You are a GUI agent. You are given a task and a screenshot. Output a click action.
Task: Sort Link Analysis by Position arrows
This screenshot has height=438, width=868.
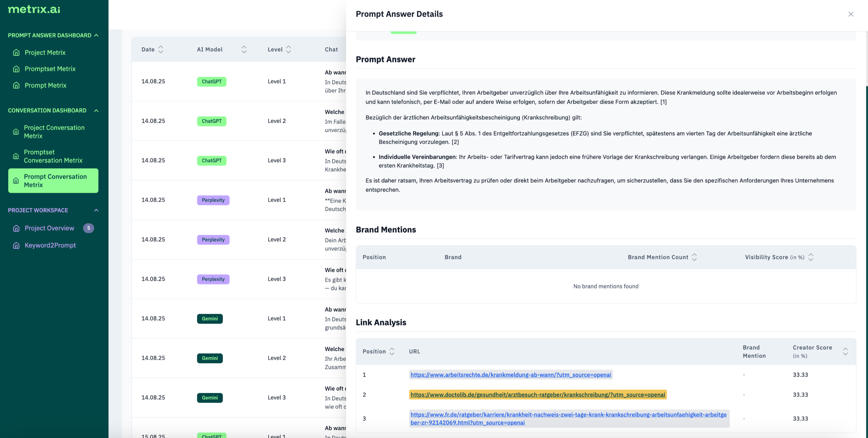pos(392,352)
